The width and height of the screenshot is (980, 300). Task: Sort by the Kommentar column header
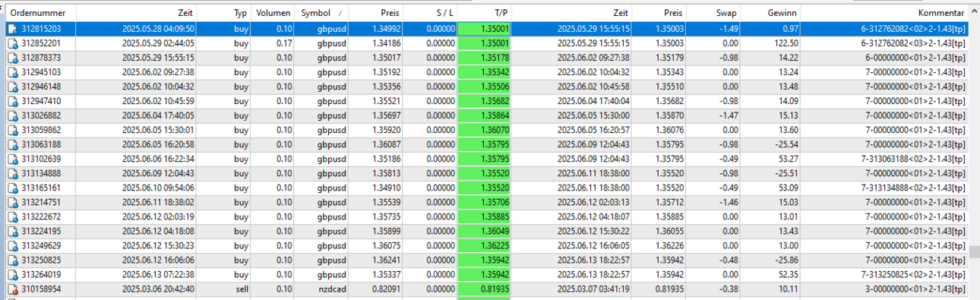885,14
